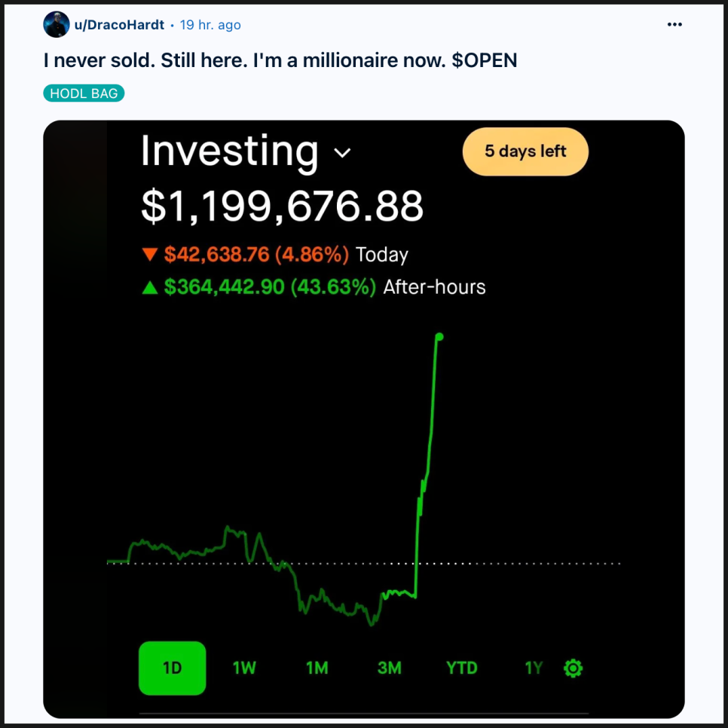728x728 pixels.
Task: Show the 3M chart range
Action: click(x=389, y=668)
